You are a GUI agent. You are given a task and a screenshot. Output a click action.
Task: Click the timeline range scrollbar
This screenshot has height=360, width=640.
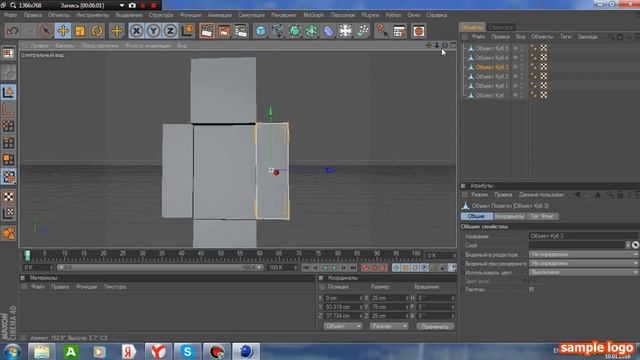pyautogui.click(x=160, y=267)
